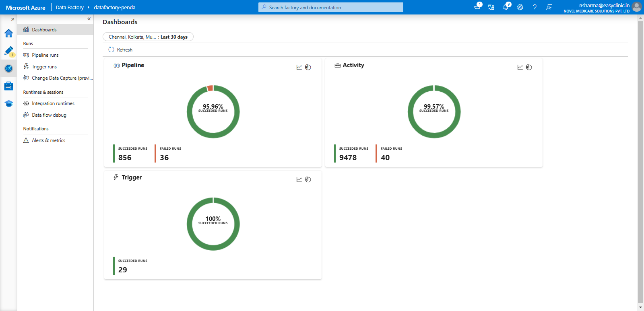The height and width of the screenshot is (311, 644).
Task: Expand the left icon rail
Action: point(12,19)
